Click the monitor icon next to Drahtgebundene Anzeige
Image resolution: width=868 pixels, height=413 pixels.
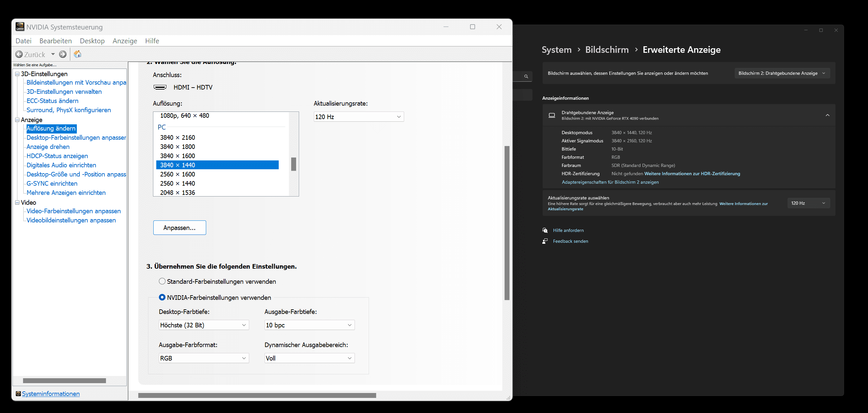point(552,115)
